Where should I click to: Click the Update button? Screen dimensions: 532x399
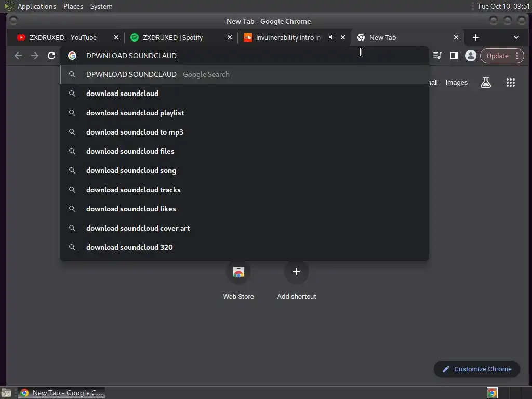497,56
